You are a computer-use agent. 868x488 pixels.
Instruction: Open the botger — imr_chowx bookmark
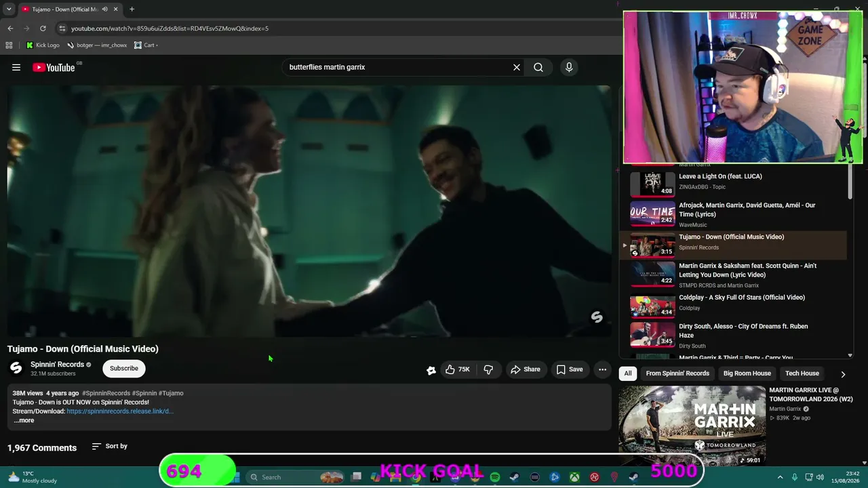[x=97, y=45]
